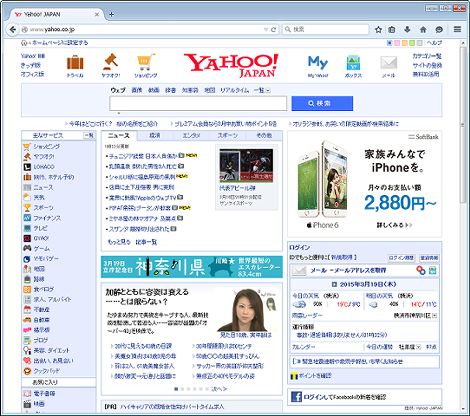Click 一覧 button in 主なサービス header

pos(89,135)
